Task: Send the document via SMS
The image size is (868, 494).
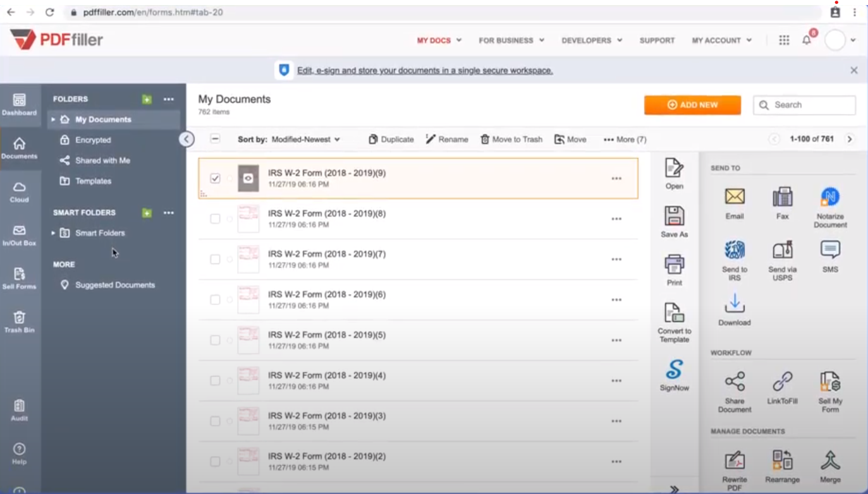Action: (x=830, y=256)
